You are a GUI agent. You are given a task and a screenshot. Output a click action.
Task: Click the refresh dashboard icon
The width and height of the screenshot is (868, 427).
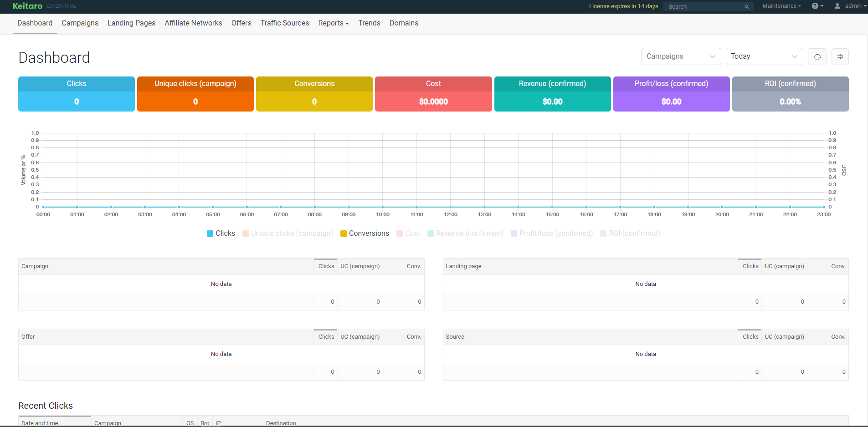point(817,57)
